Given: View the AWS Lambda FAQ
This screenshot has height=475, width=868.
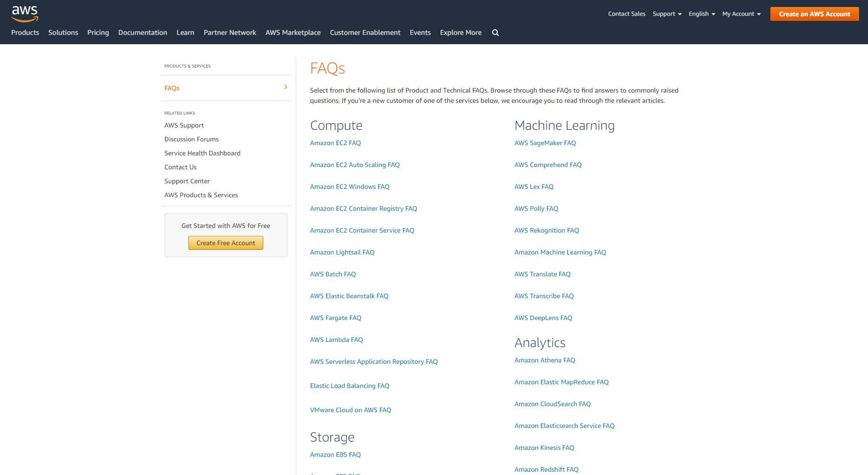Looking at the screenshot, I should (336, 340).
